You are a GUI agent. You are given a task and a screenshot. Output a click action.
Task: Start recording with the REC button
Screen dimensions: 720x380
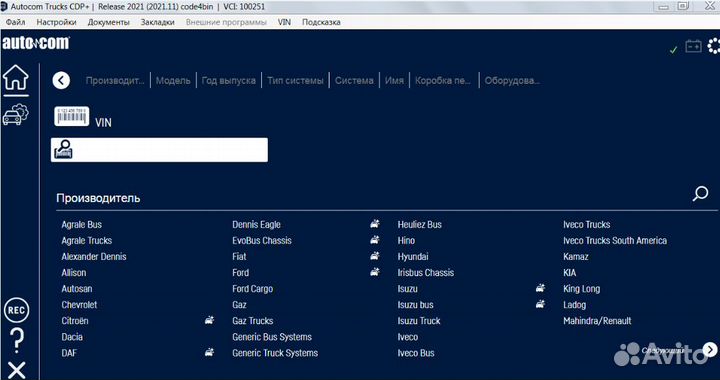(x=16, y=311)
